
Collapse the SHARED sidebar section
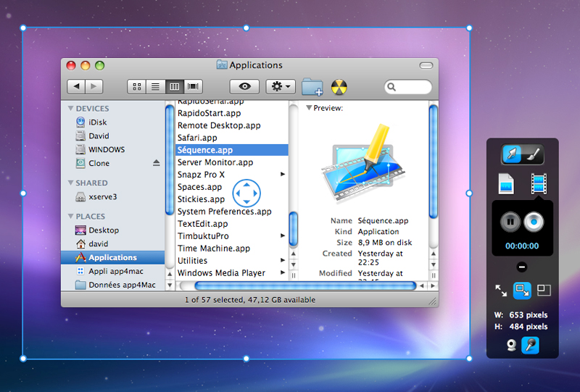[70, 183]
